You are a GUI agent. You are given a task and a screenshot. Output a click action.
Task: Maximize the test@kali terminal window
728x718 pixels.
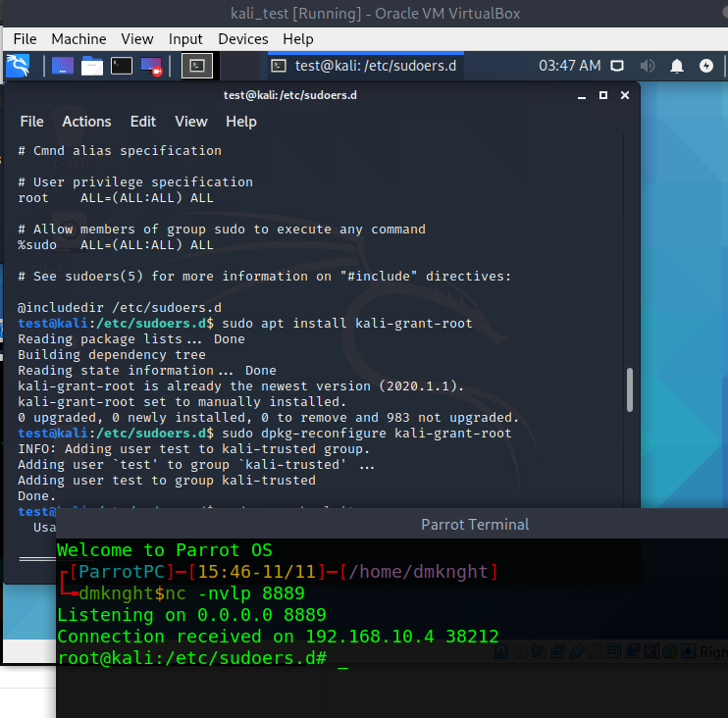click(603, 95)
